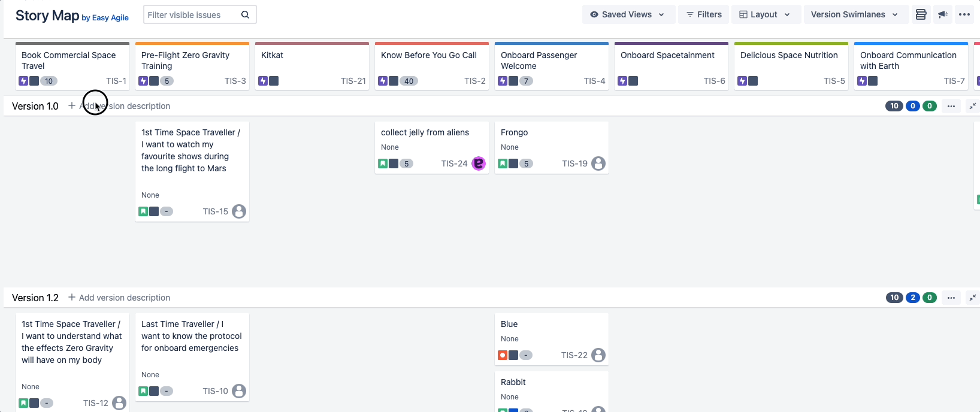Click the orange color bar on Pre-Flight epic
Image resolution: width=980 pixels, height=412 pixels.
(192, 43)
